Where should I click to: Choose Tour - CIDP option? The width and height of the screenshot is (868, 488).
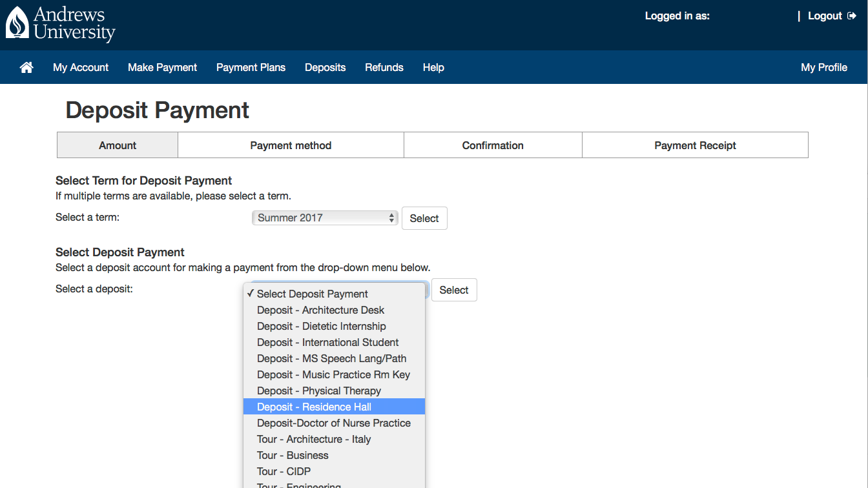tap(334, 471)
